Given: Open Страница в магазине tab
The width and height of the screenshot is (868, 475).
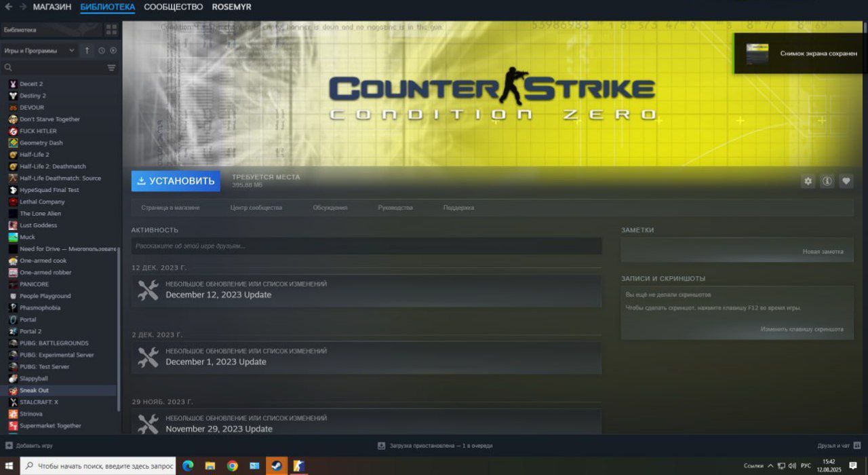Looking at the screenshot, I should pyautogui.click(x=170, y=208).
